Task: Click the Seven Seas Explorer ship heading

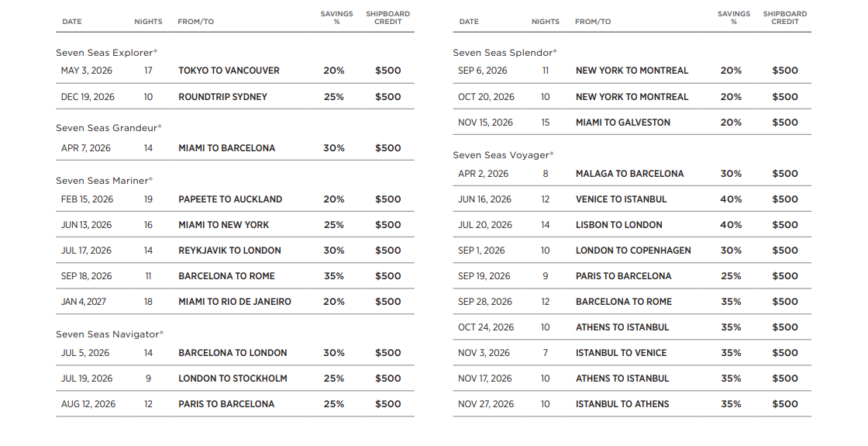Action: 106,53
